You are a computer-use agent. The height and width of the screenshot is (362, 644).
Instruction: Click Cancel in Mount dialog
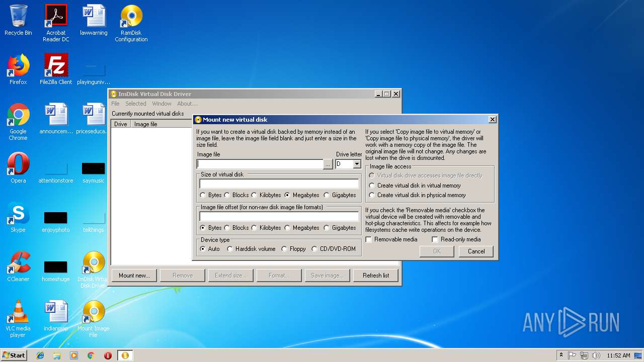(476, 251)
